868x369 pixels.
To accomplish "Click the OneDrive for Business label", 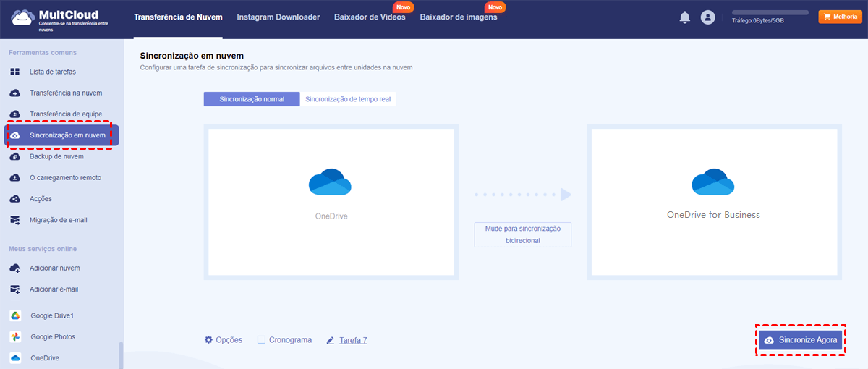I will [x=713, y=215].
